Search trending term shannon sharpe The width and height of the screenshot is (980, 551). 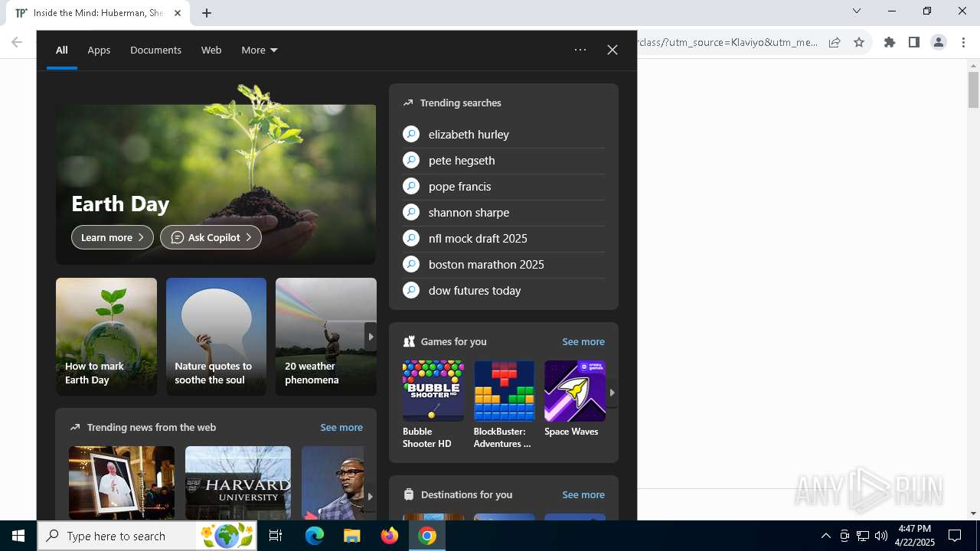pyautogui.click(x=504, y=212)
